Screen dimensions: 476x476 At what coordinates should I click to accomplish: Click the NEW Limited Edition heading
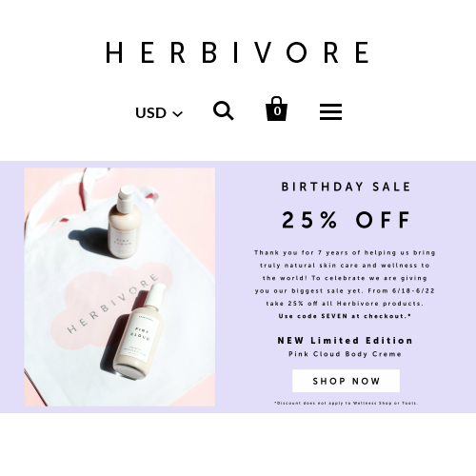345,341
